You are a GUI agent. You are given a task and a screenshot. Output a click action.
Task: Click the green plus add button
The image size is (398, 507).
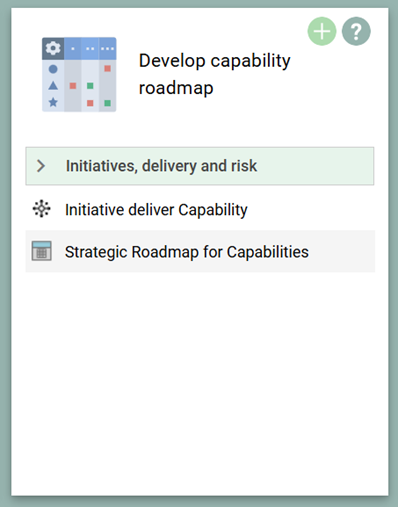coord(322,31)
